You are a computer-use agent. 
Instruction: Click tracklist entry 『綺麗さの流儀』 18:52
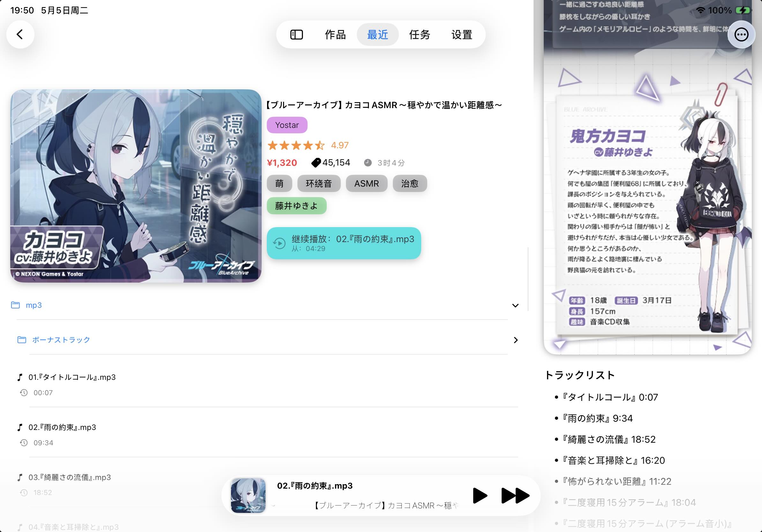(609, 440)
